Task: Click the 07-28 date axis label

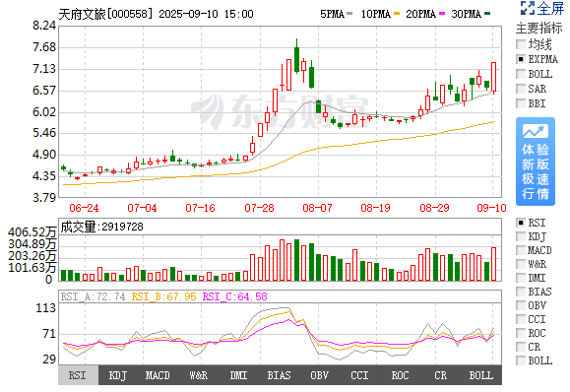Action: click(x=259, y=208)
